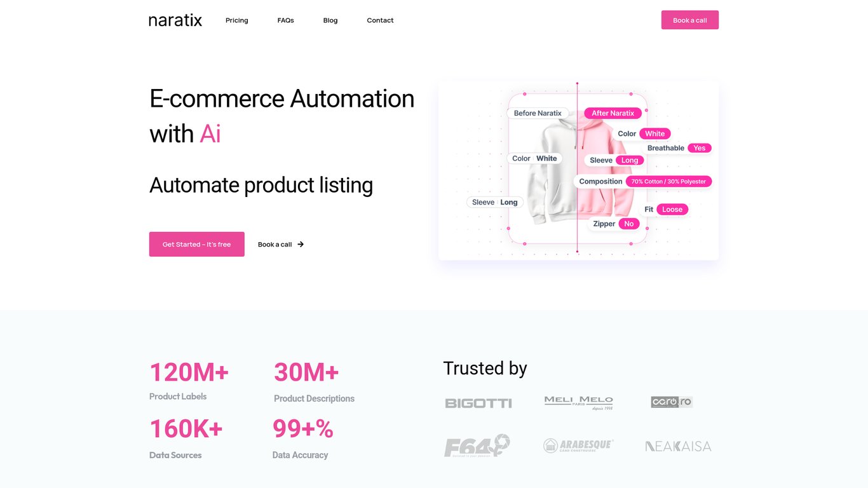Click the arrow icon beside Book a call
This screenshot has width=868, height=488.
tap(301, 244)
